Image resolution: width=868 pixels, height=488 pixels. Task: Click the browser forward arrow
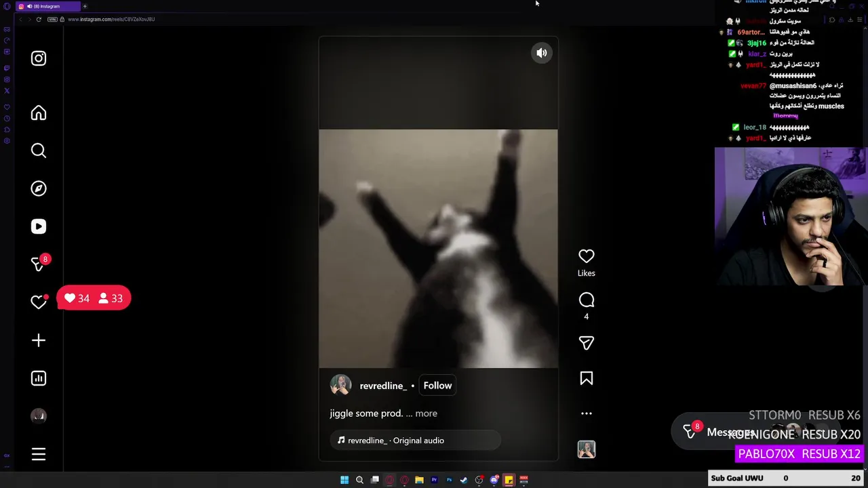29,19
